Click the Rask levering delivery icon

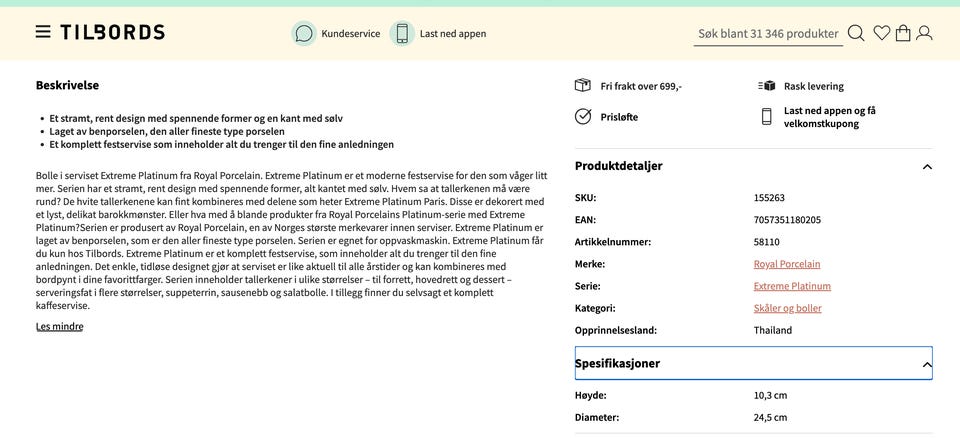pyautogui.click(x=767, y=86)
